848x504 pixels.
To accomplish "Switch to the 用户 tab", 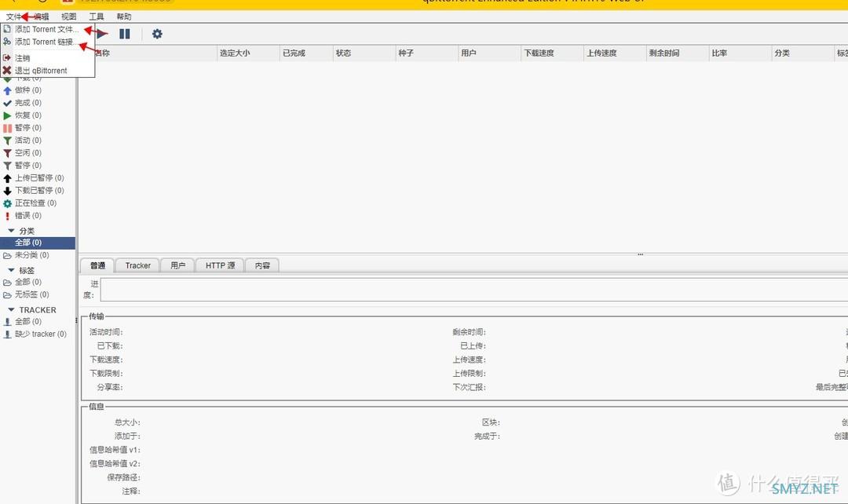I will (178, 265).
